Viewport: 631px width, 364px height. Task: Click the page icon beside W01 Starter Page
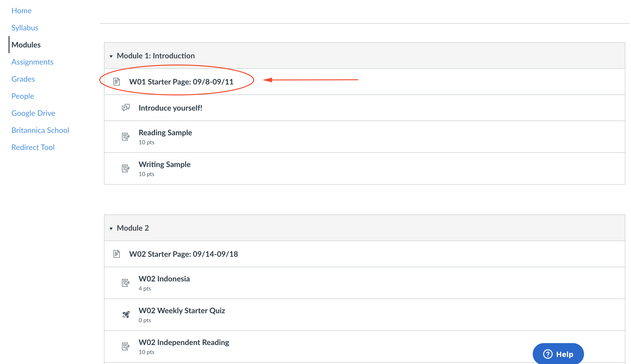(x=117, y=82)
